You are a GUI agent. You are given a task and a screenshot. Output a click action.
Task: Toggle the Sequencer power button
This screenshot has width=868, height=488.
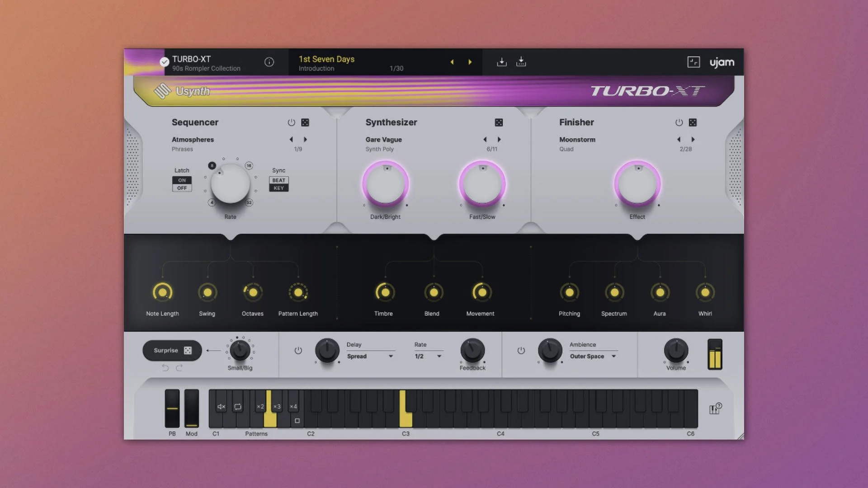coord(291,122)
